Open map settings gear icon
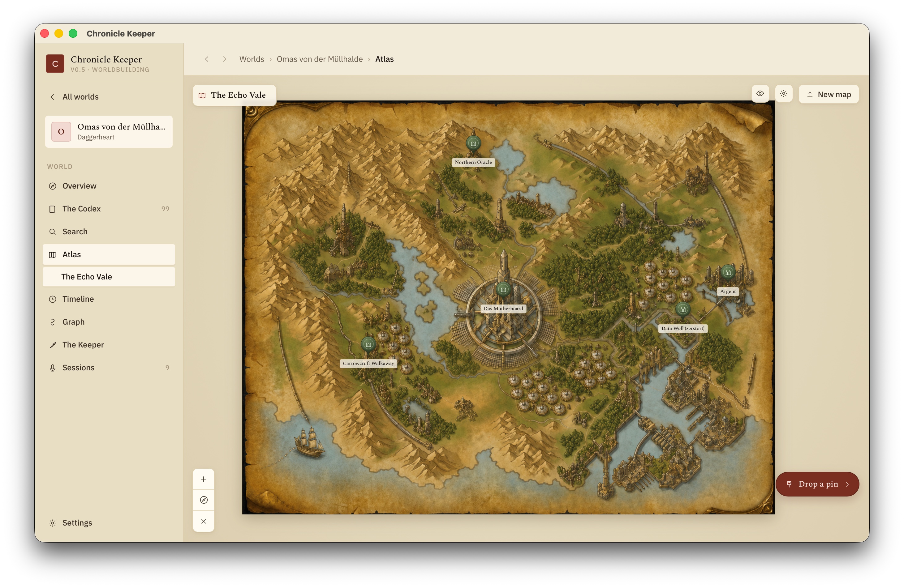The image size is (904, 588). (784, 94)
